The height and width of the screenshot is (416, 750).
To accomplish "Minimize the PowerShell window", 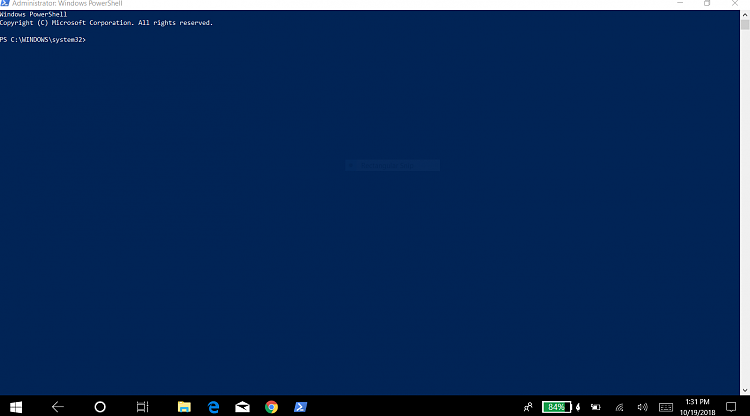I will (680, 3).
